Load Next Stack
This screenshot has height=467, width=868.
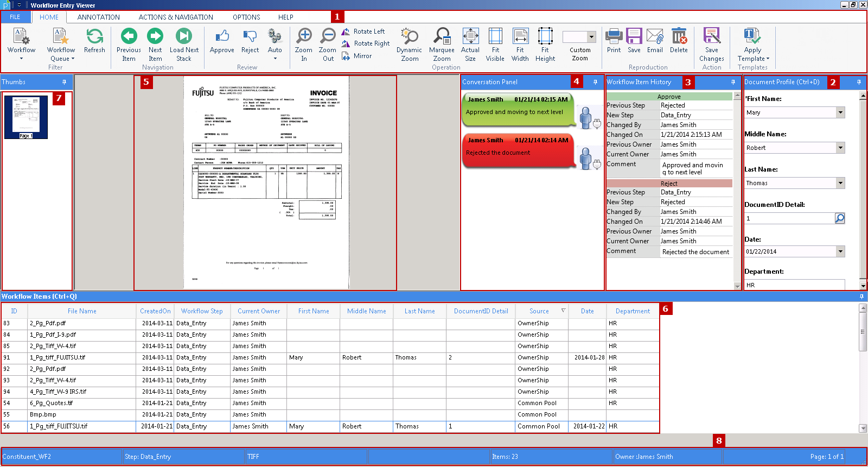pyautogui.click(x=184, y=44)
